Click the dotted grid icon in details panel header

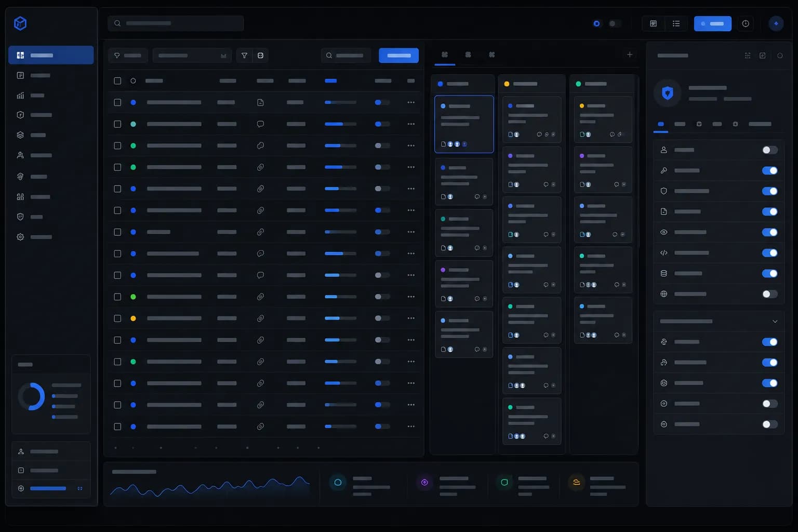(x=748, y=56)
